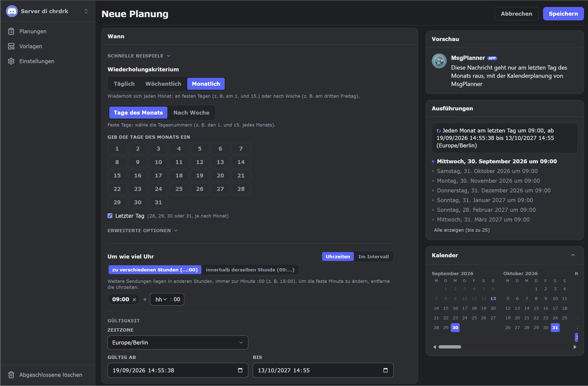Click the APP badge next to MsgPlanner
Image resolution: width=588 pixels, height=386 pixels.
(x=492, y=58)
